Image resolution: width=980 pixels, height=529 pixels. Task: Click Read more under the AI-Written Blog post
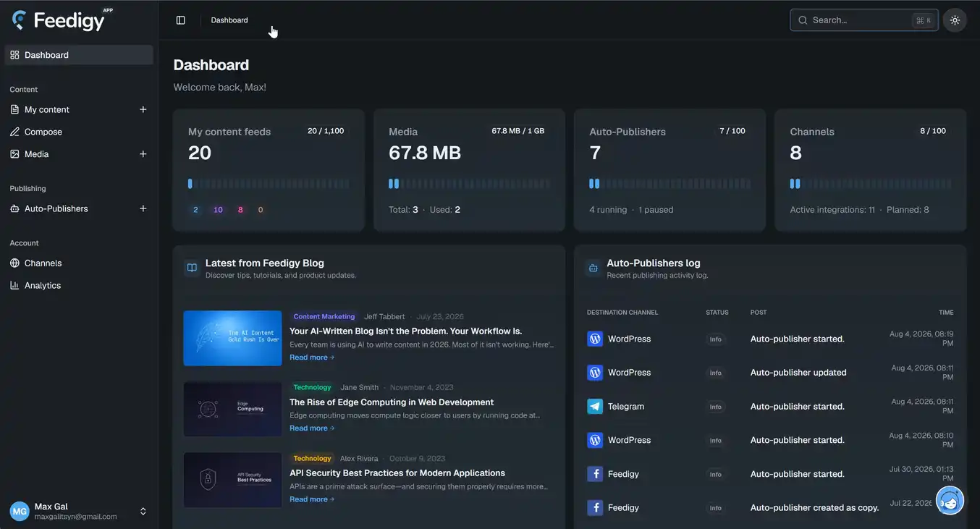312,357
